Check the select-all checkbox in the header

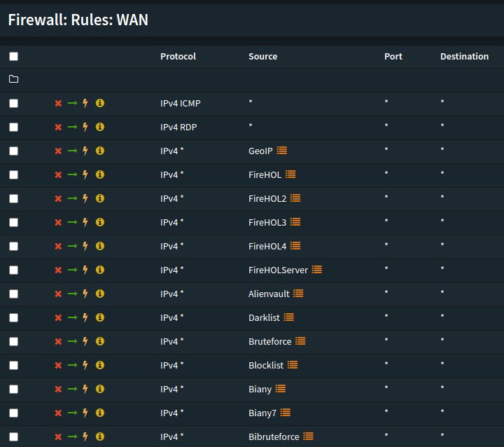coord(14,57)
